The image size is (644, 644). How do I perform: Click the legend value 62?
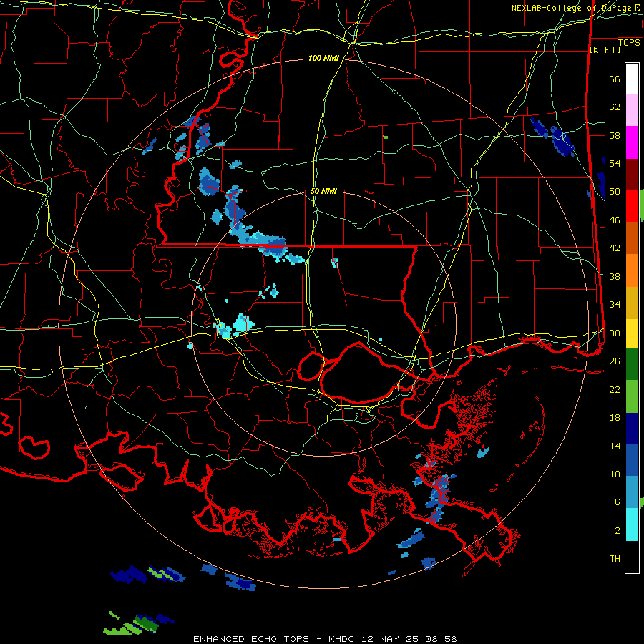(x=615, y=107)
